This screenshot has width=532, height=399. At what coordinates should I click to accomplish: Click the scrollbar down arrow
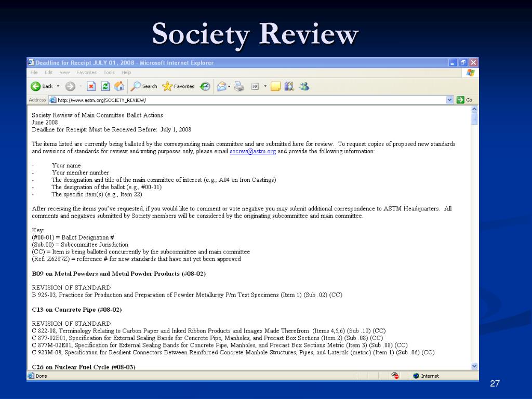[474, 366]
